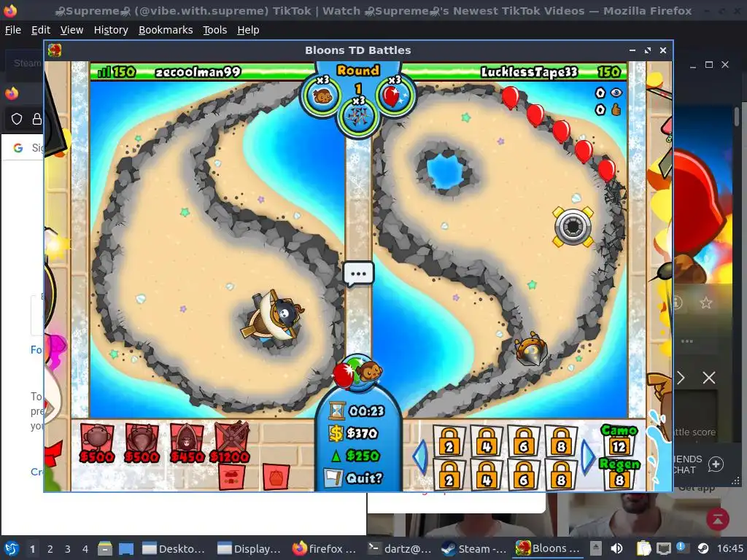This screenshot has width=747, height=560.
Task: Click the spectator eye icon
Action: click(616, 93)
